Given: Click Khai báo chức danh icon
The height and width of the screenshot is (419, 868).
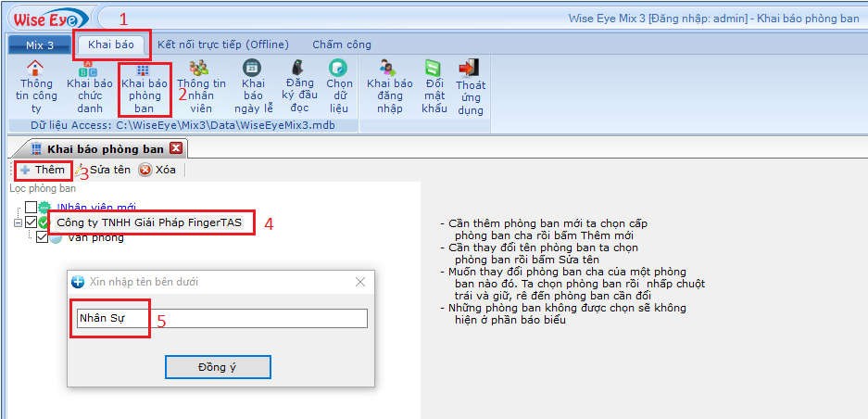Looking at the screenshot, I should coord(90,69).
